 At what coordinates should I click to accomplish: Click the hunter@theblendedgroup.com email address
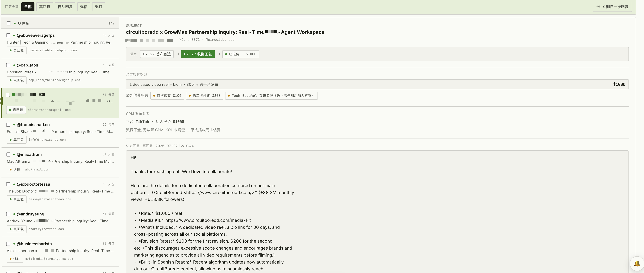click(52, 51)
